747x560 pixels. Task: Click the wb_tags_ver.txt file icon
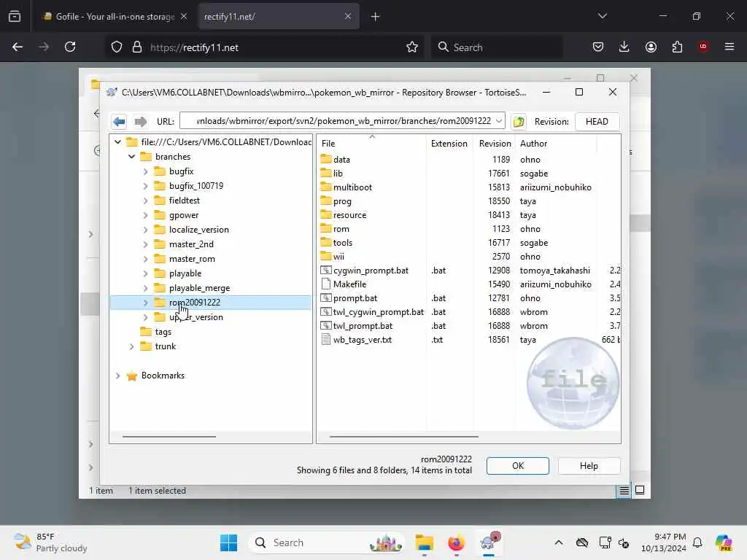tap(326, 339)
